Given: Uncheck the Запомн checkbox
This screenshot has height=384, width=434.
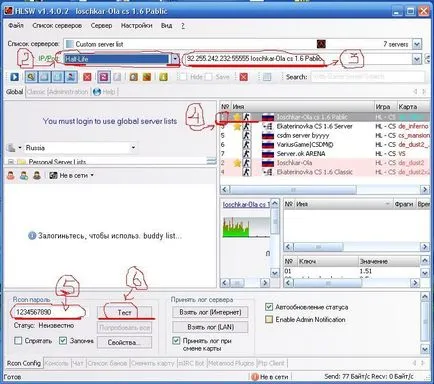Looking at the screenshot, I should pos(63,341).
